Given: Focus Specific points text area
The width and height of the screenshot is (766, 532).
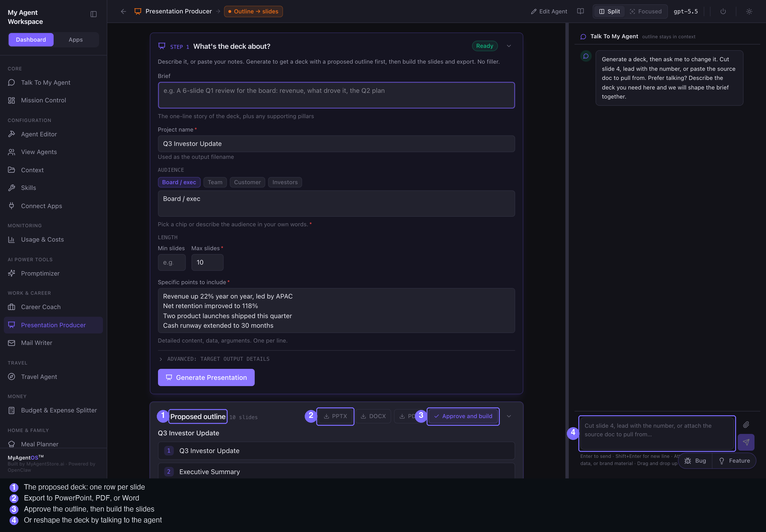Looking at the screenshot, I should 336,311.
